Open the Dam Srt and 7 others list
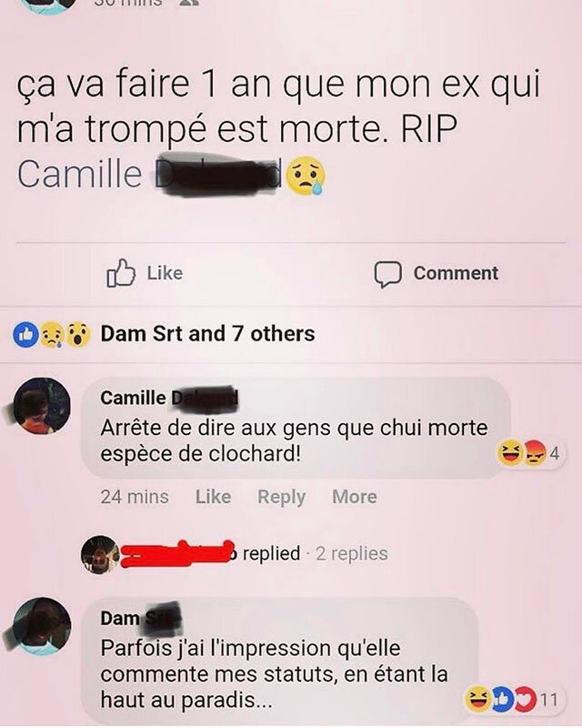Screen dimensions: 582x728 click(x=207, y=334)
